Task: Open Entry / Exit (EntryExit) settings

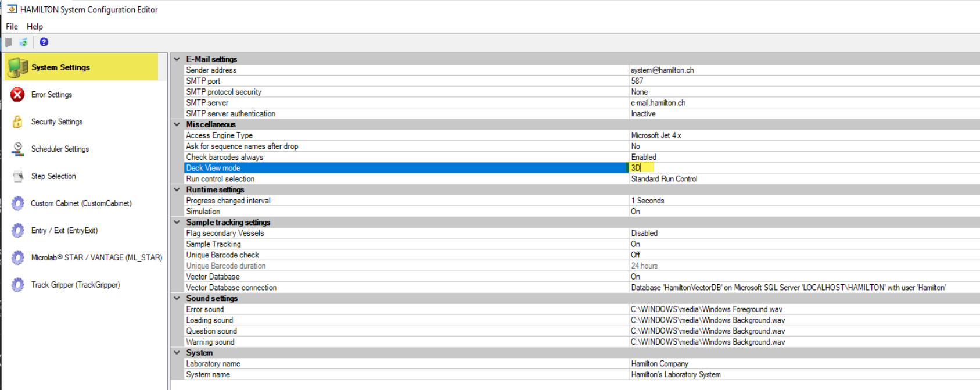Action: pyautogui.click(x=64, y=231)
